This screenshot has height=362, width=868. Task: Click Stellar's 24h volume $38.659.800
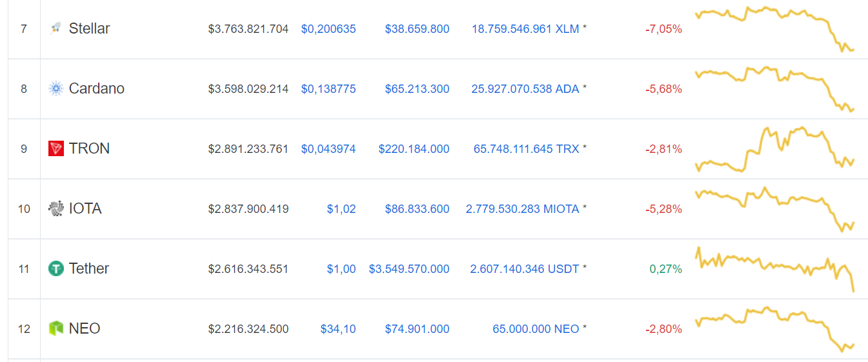417,28
